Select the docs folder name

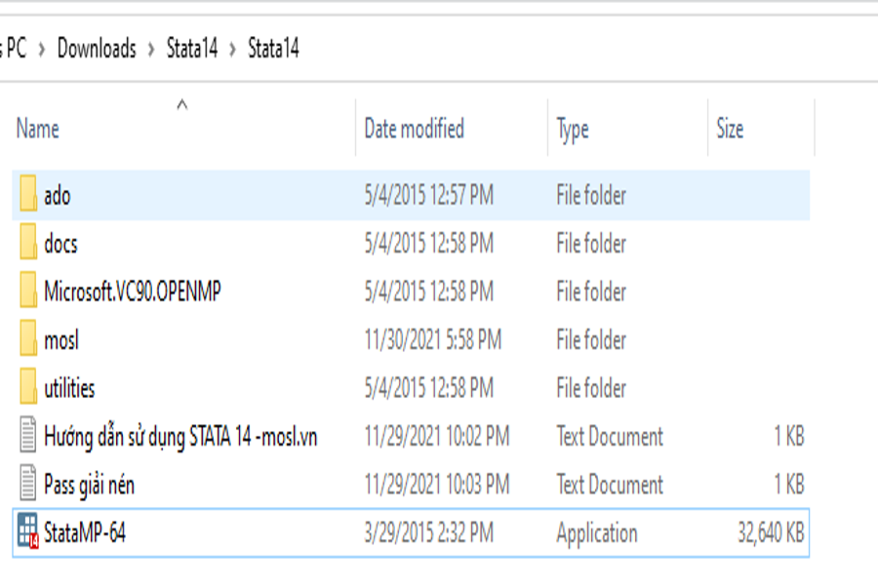pyautogui.click(x=60, y=244)
